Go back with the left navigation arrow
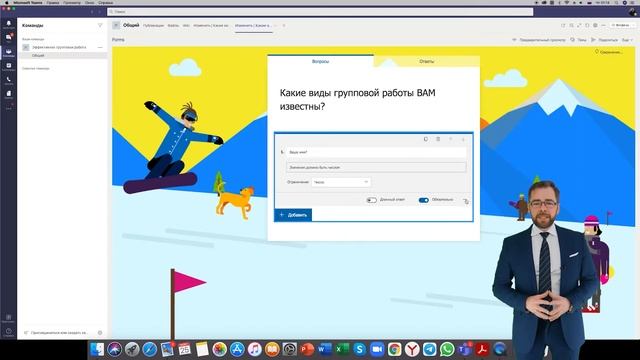 click(92, 12)
